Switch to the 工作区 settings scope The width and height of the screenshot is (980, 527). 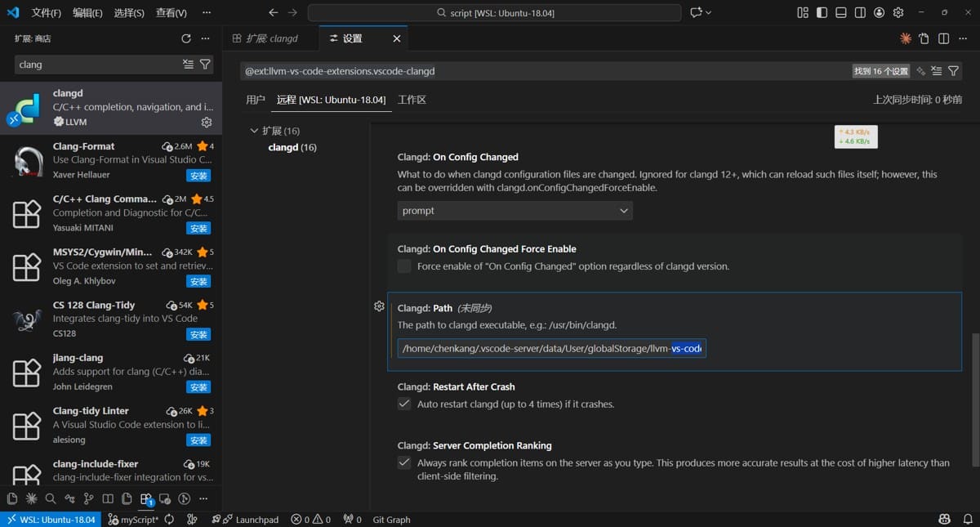coord(412,100)
